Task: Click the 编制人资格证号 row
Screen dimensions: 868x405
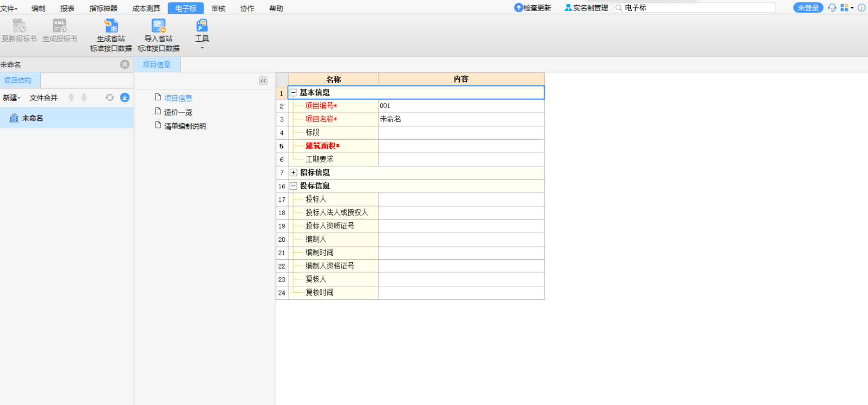Action: point(410,266)
